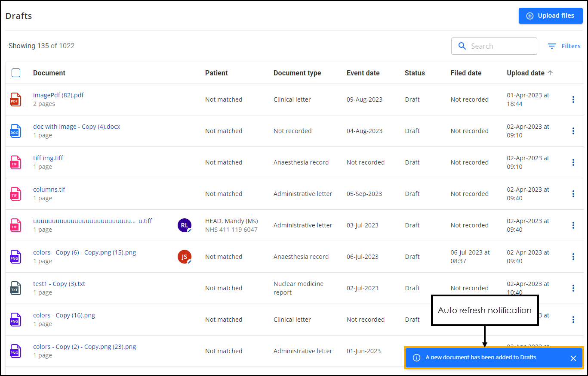Dismiss the new document notification
Screen dimensions: 588x376
coord(573,358)
